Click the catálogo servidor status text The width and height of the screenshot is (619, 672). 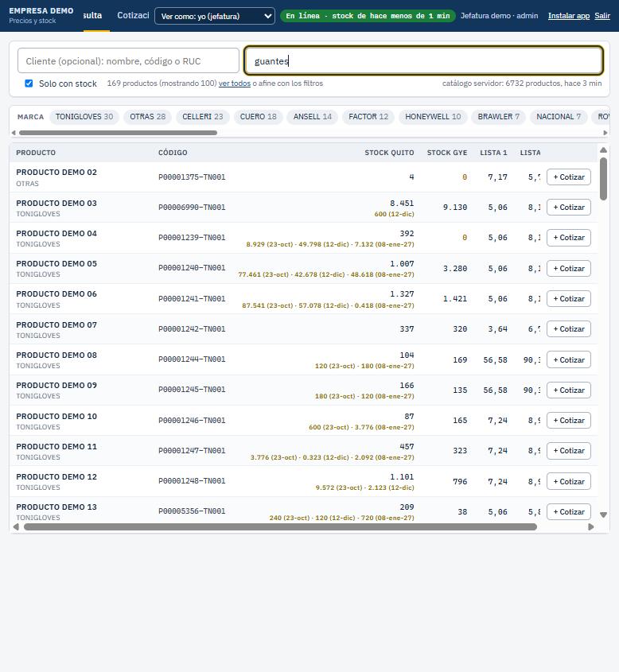pyautogui.click(x=522, y=84)
